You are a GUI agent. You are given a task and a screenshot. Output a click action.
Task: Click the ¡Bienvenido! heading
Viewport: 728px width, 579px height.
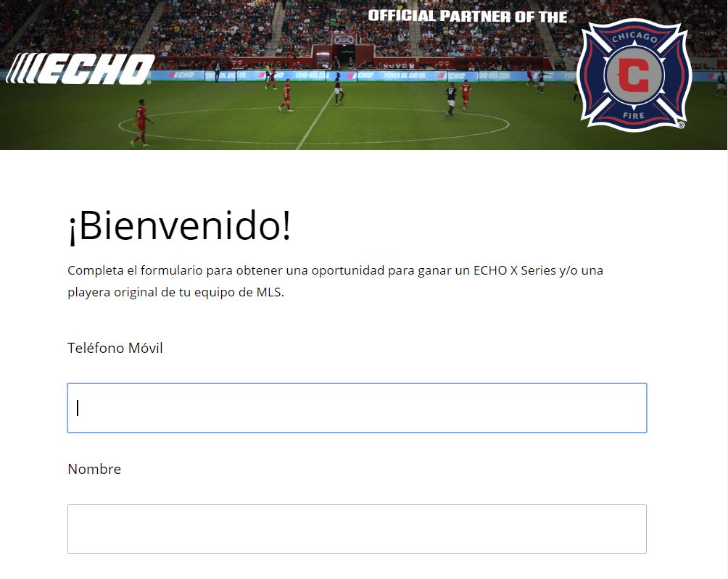[x=179, y=225]
